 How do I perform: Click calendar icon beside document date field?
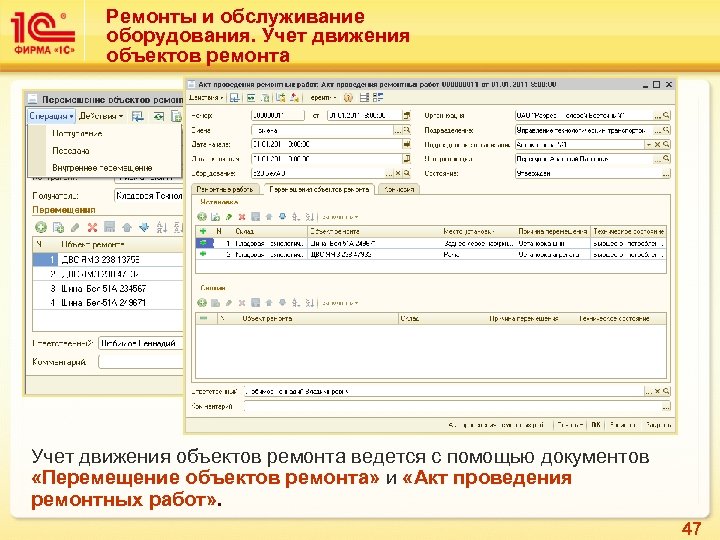coord(406,115)
